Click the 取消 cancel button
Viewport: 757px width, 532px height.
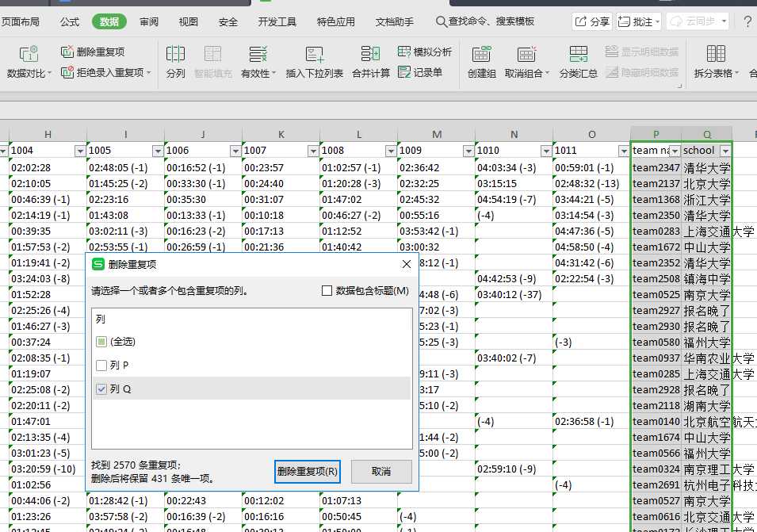pos(381,471)
